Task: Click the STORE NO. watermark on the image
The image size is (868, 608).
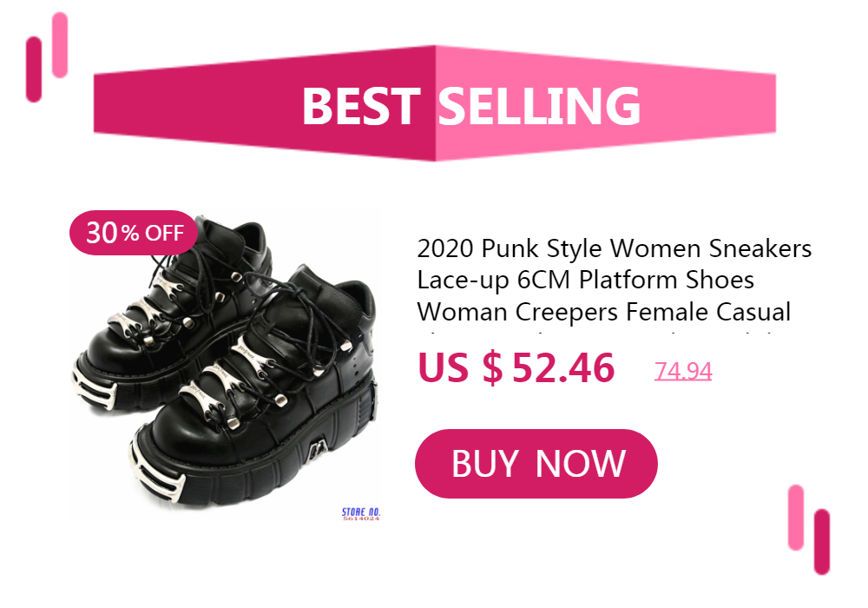Action: pyautogui.click(x=361, y=514)
